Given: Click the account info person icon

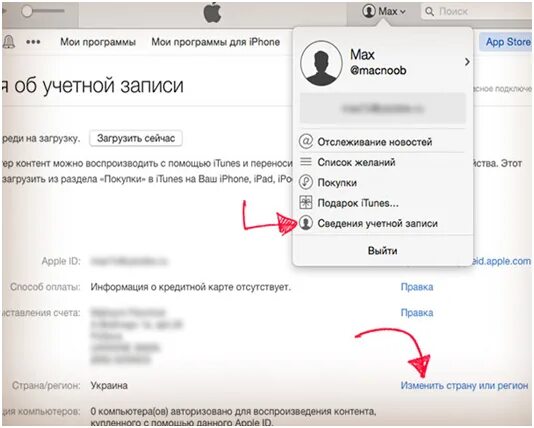Looking at the screenshot, I should [x=306, y=223].
